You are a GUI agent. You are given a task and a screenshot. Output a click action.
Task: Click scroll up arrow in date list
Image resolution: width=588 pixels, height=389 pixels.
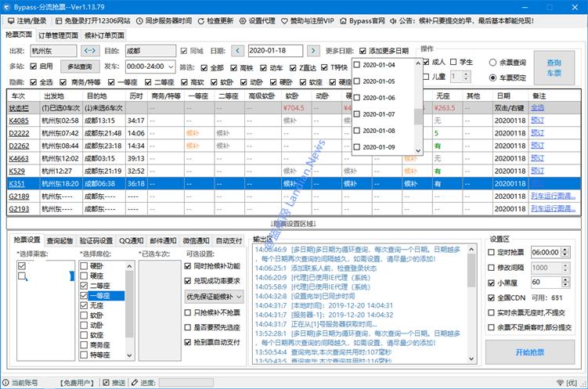coord(419,63)
